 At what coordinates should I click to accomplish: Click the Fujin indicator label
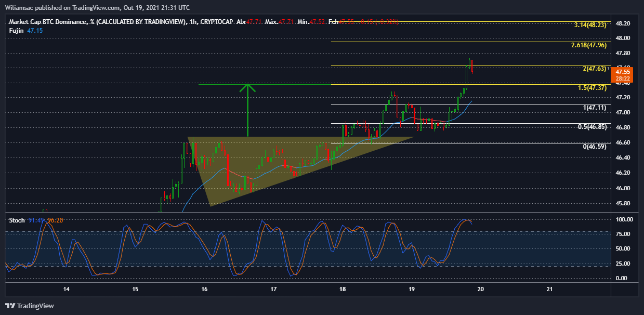pos(17,31)
